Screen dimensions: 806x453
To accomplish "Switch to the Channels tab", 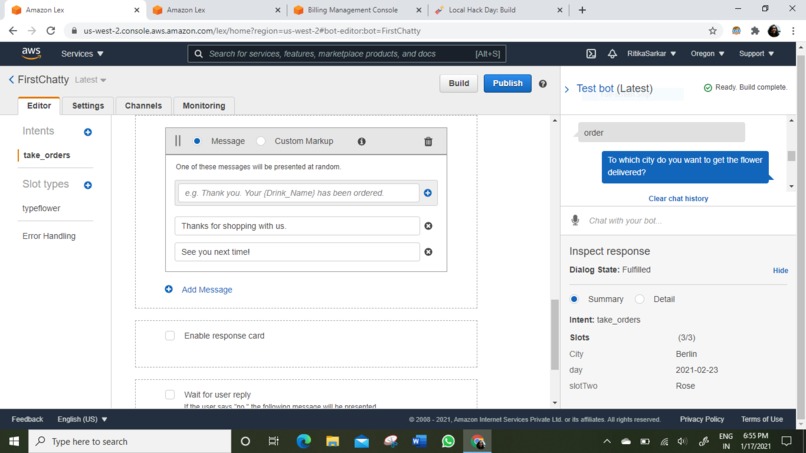I will [143, 105].
